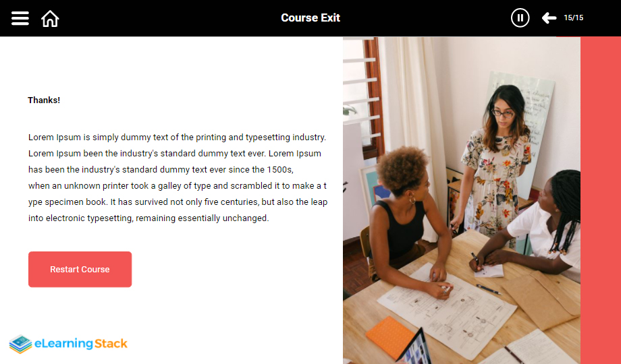Viewport: 621px width, 364px height.
Task: Click the Course Exit title
Action: (x=310, y=18)
